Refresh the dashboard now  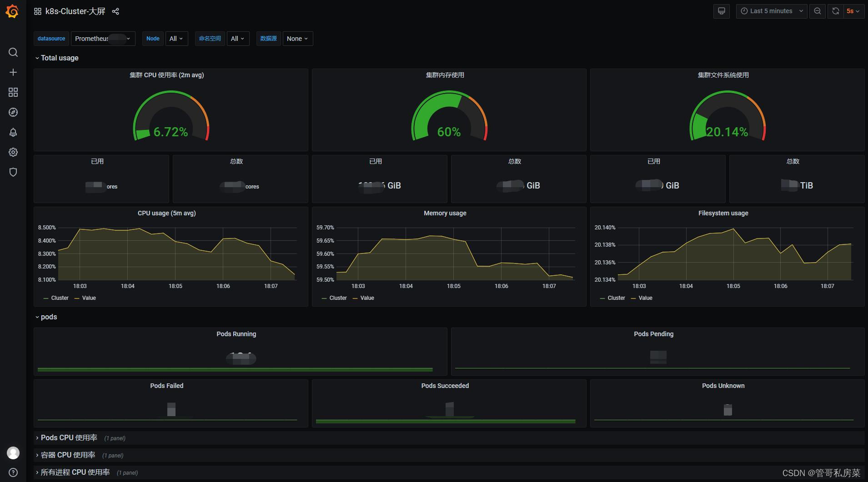835,11
